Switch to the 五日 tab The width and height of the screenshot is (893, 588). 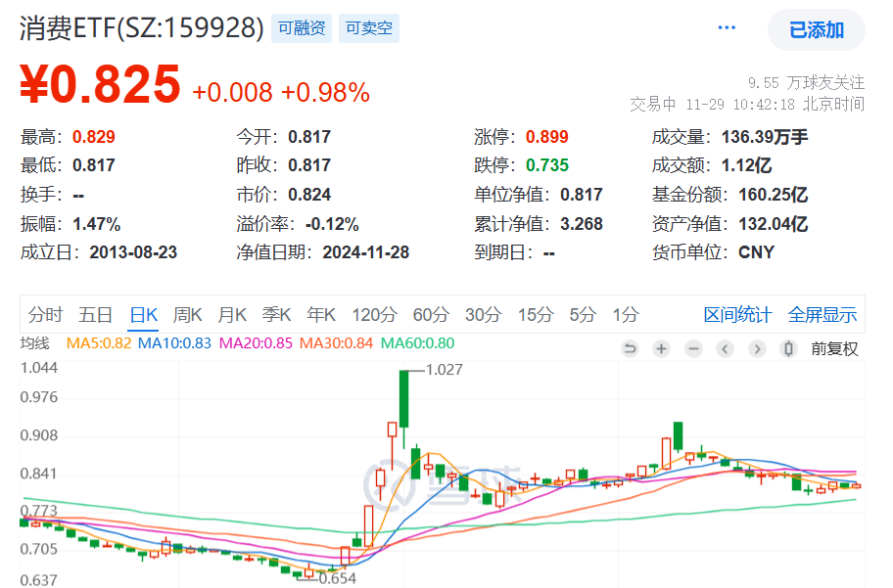pos(95,314)
